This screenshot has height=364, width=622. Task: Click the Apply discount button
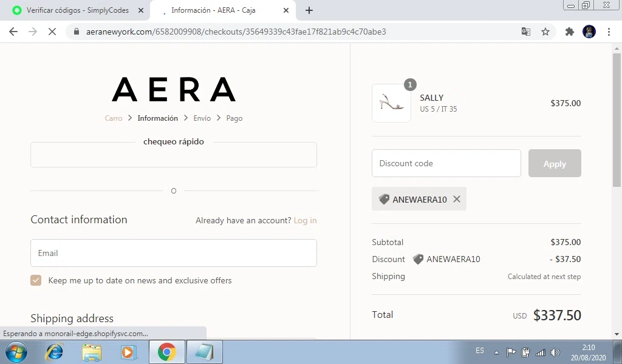coord(555,163)
